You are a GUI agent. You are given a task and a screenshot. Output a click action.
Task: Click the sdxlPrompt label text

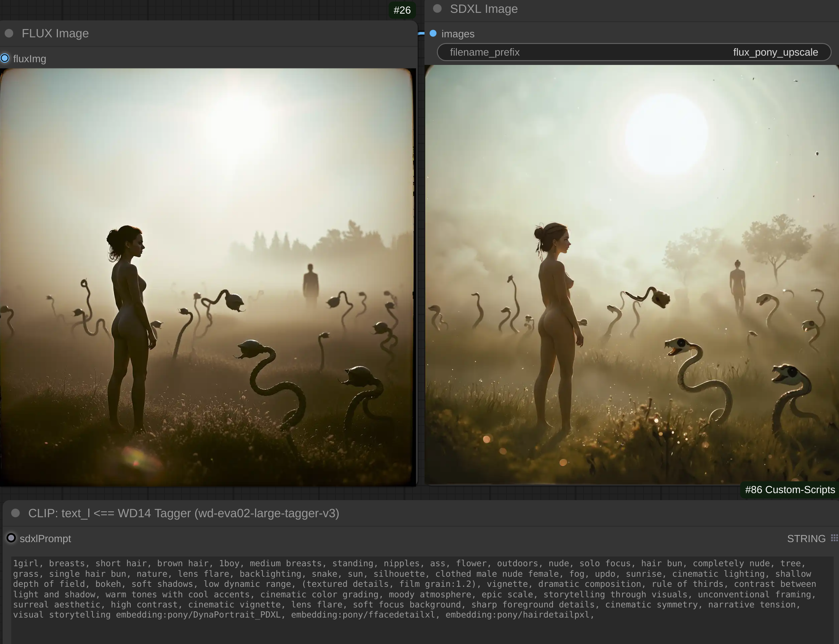(x=45, y=539)
